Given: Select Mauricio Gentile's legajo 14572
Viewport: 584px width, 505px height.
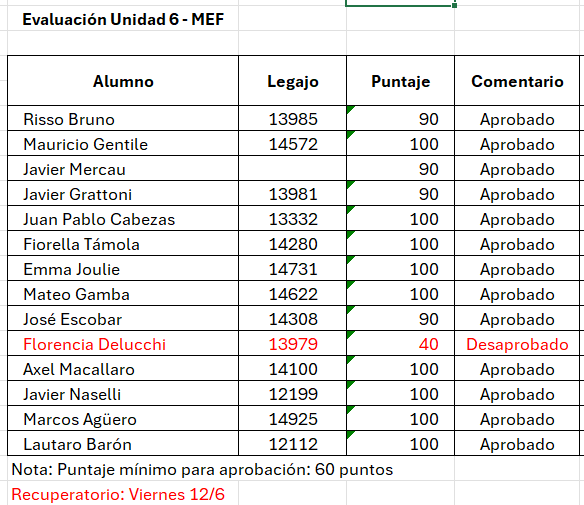Looking at the screenshot, I should 292,144.
